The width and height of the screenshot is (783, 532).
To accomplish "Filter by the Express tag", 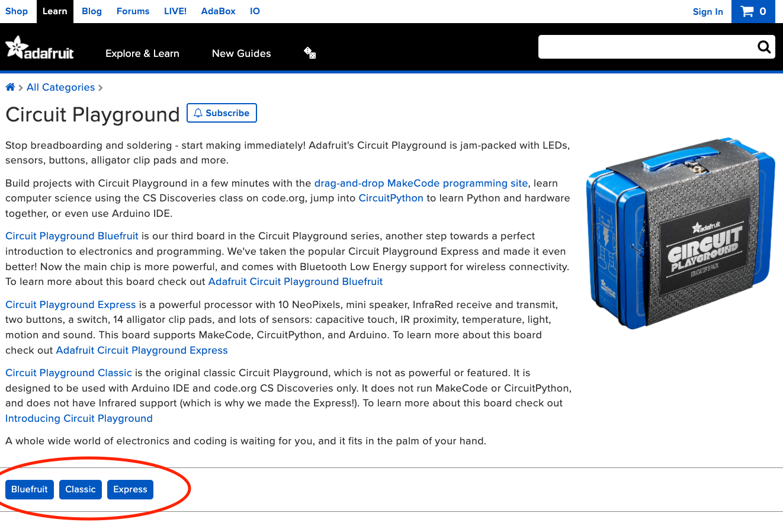I will (x=130, y=489).
